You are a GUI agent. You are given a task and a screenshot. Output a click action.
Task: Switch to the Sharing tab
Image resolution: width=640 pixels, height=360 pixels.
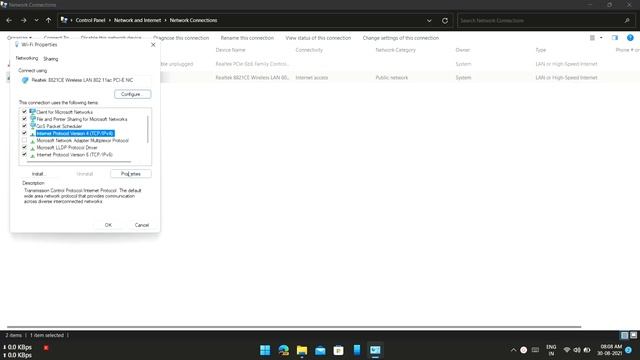click(51, 59)
